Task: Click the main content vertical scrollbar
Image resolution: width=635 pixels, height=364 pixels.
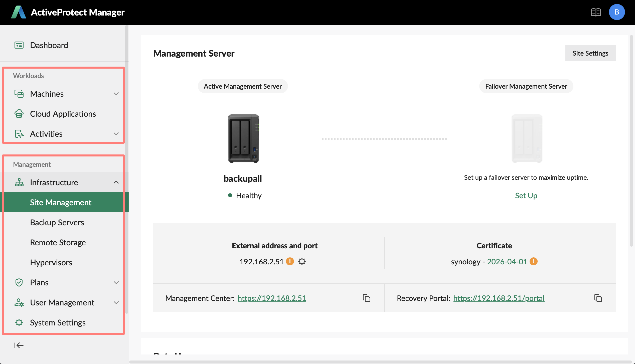Action: 631,141
